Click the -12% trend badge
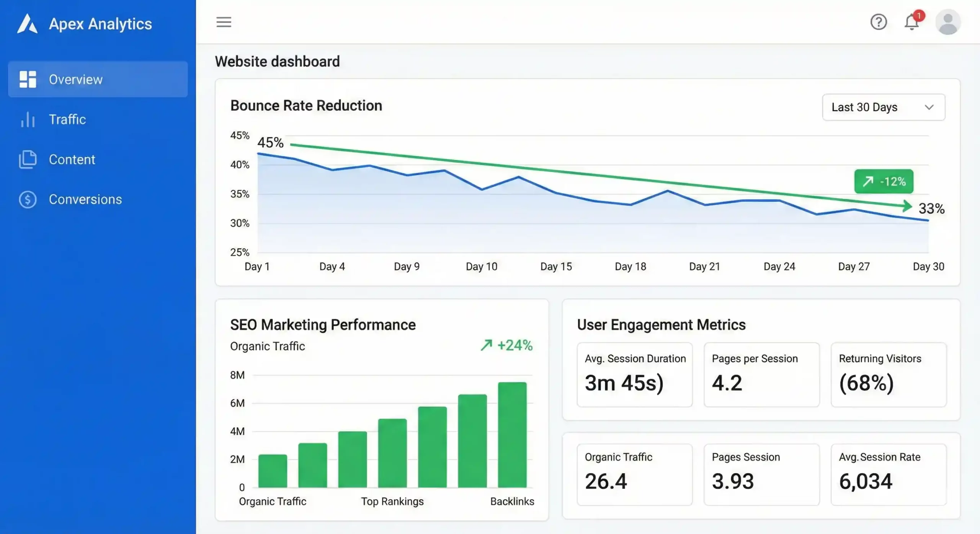 884,181
